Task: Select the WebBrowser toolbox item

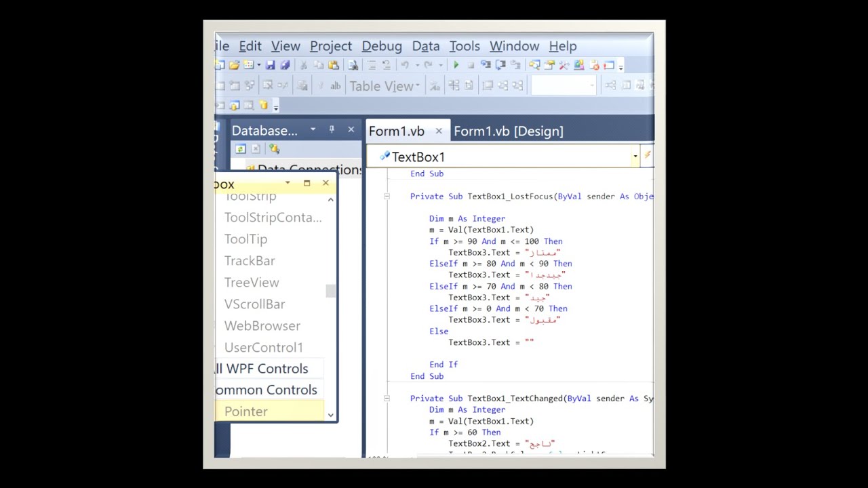Action: [x=262, y=326]
